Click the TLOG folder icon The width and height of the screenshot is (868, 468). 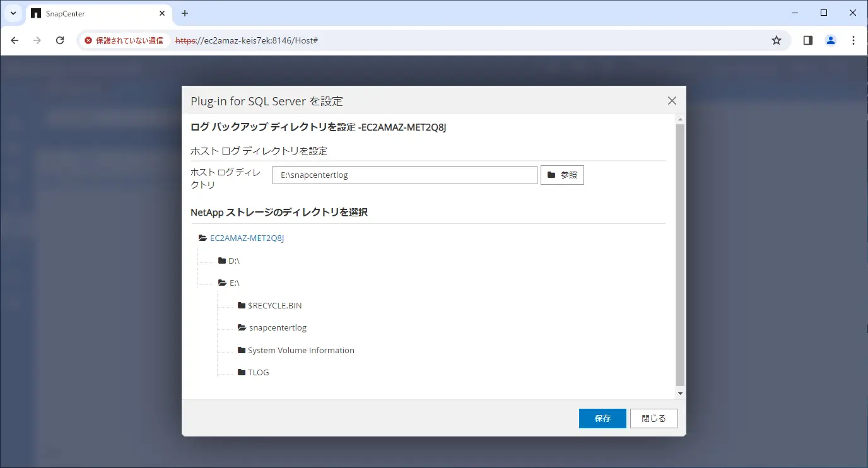pyautogui.click(x=242, y=372)
